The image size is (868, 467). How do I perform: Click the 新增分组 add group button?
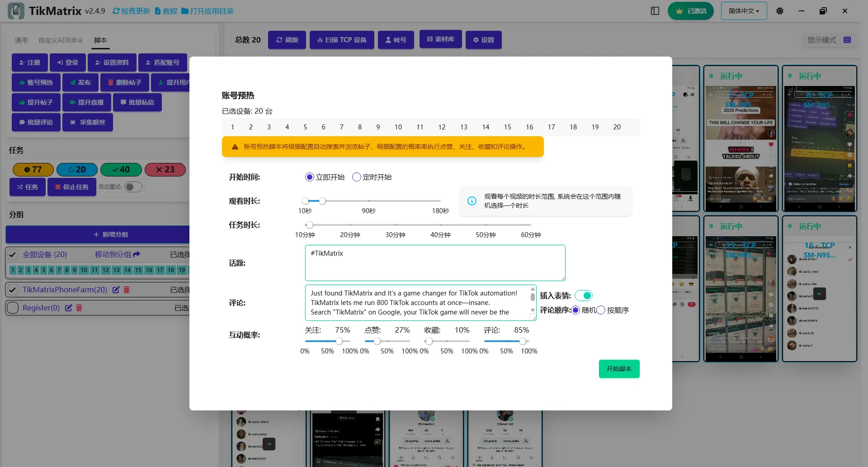pos(111,234)
